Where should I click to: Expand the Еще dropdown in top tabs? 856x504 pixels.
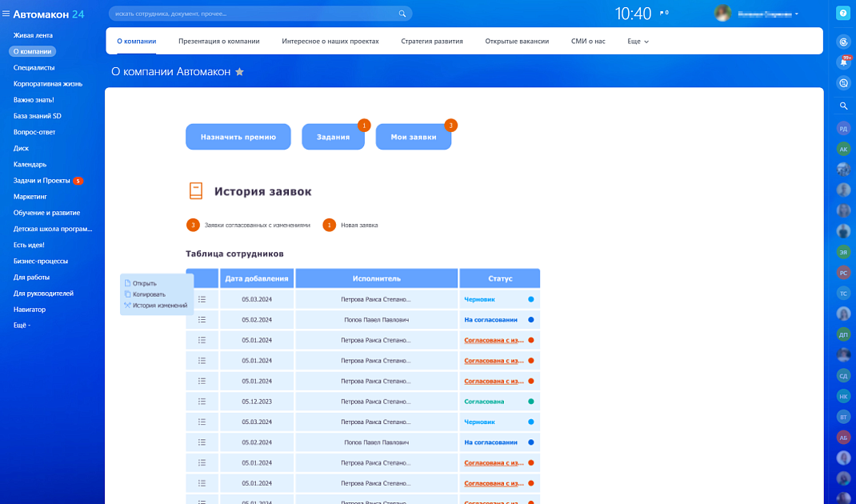(x=638, y=41)
